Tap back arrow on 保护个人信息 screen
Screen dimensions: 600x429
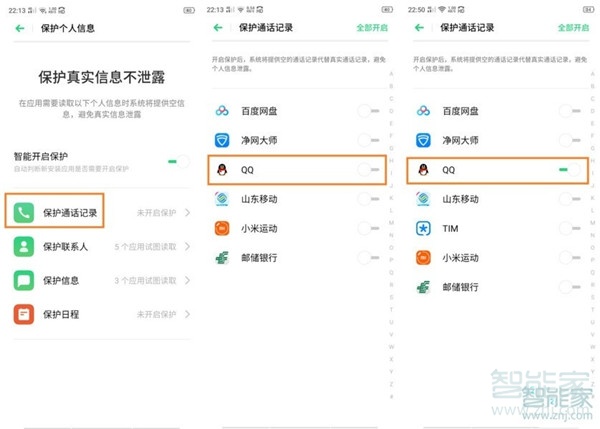20,28
